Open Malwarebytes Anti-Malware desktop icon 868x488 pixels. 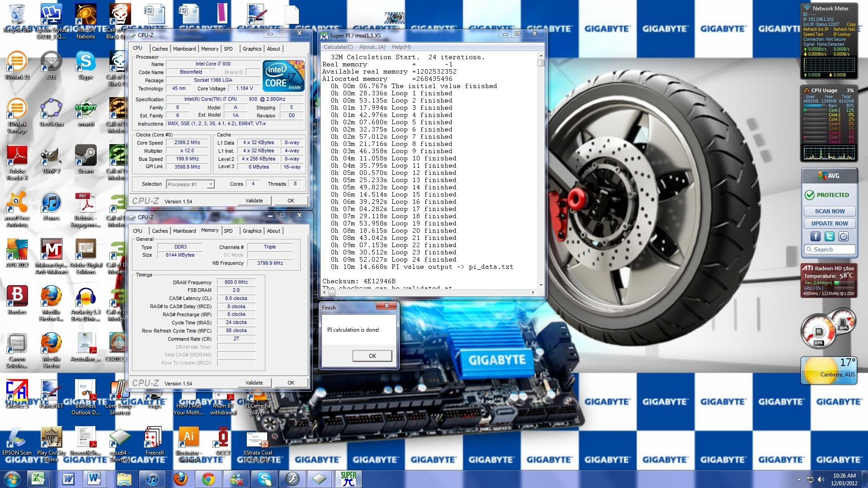tap(51, 256)
